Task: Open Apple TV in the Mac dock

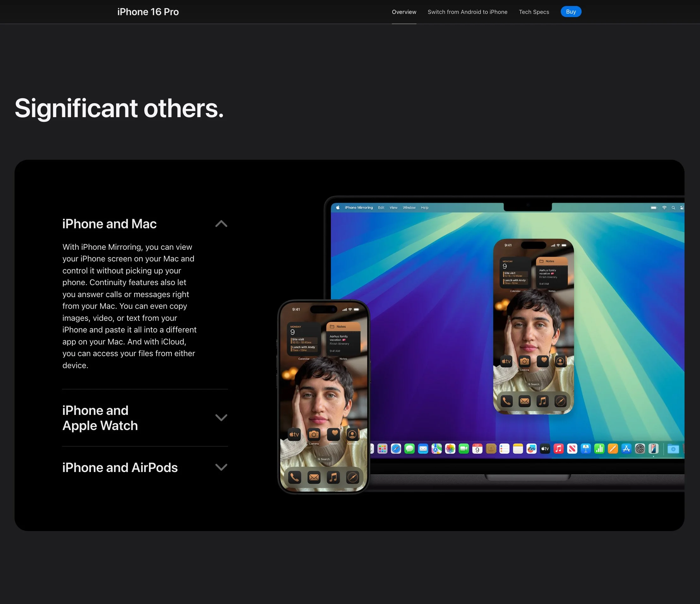Action: click(545, 449)
